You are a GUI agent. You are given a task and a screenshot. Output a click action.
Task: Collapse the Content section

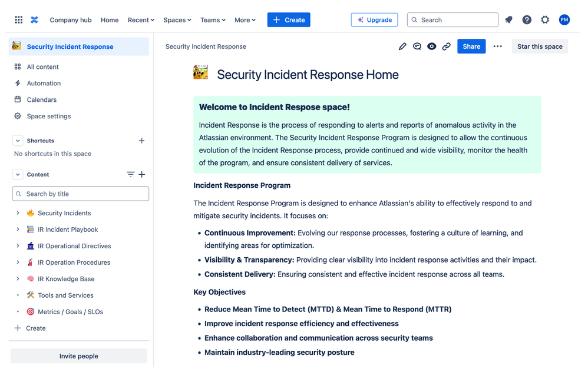point(18,175)
